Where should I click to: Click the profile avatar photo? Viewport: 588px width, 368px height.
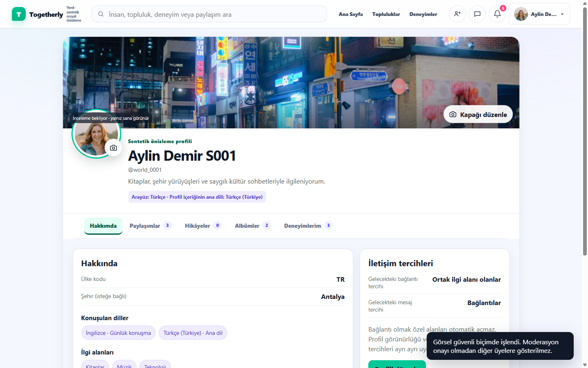tap(96, 134)
